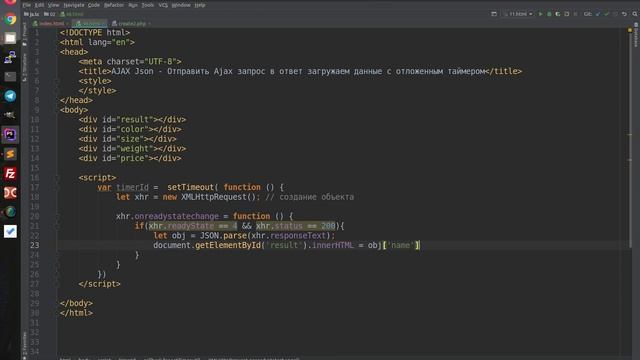Click getElementById on line 23

click(x=228, y=246)
